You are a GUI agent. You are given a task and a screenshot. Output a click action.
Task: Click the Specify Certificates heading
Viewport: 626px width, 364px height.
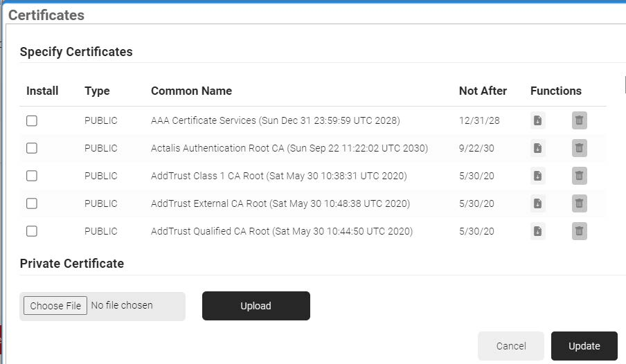(76, 52)
